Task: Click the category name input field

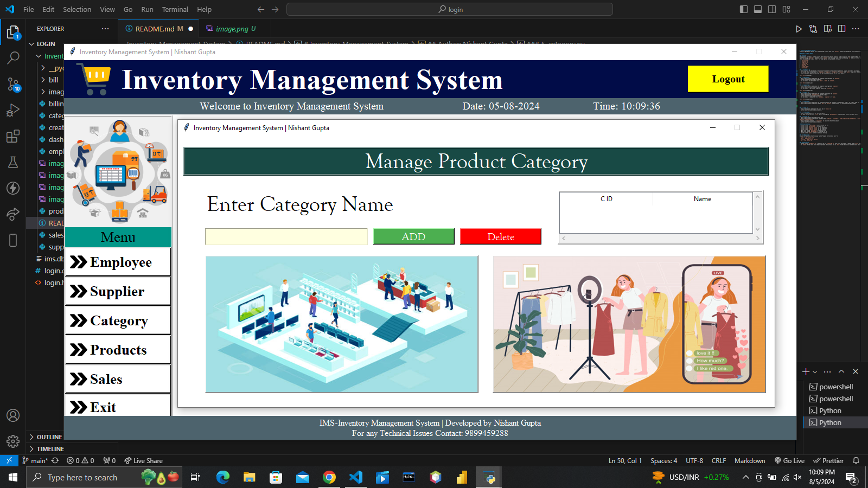Action: (286, 237)
